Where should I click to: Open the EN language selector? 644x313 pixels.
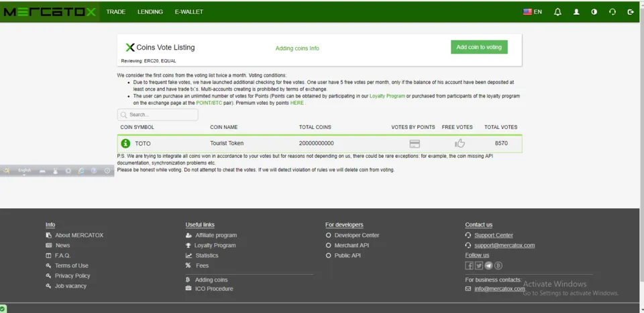pyautogui.click(x=532, y=12)
